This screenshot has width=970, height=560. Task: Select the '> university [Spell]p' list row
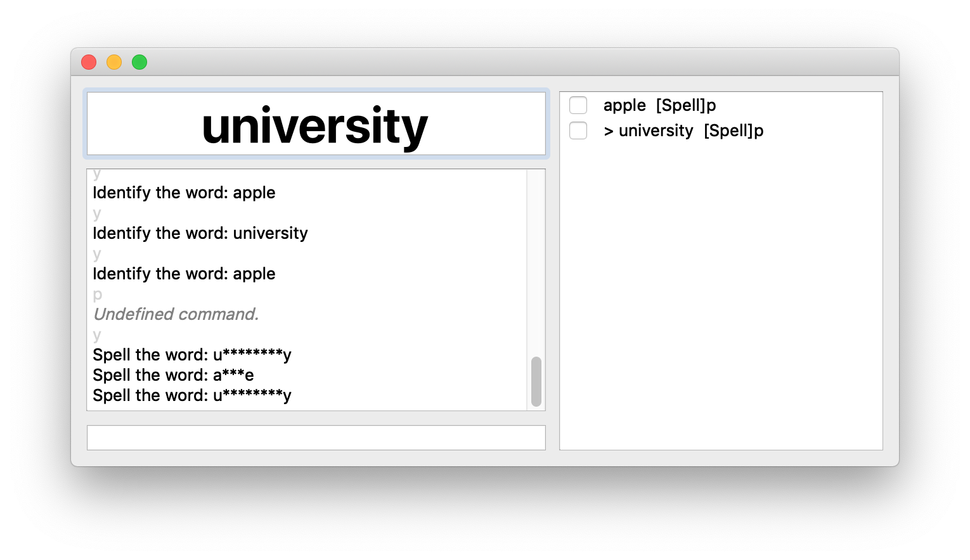coord(721,130)
